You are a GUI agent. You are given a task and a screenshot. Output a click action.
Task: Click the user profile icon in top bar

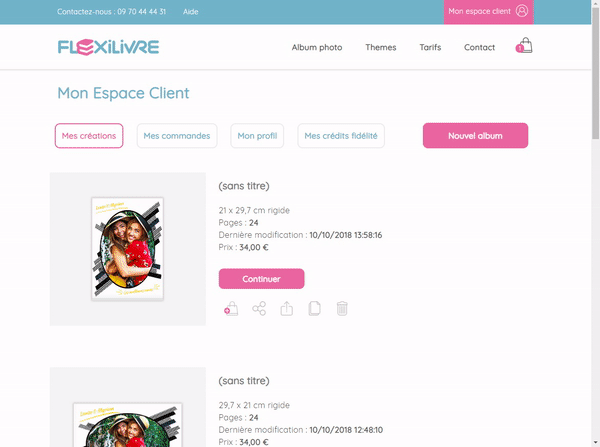[522, 11]
